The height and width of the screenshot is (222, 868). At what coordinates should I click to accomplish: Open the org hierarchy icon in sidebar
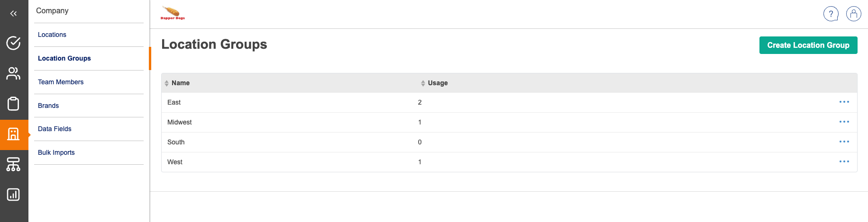tap(13, 164)
